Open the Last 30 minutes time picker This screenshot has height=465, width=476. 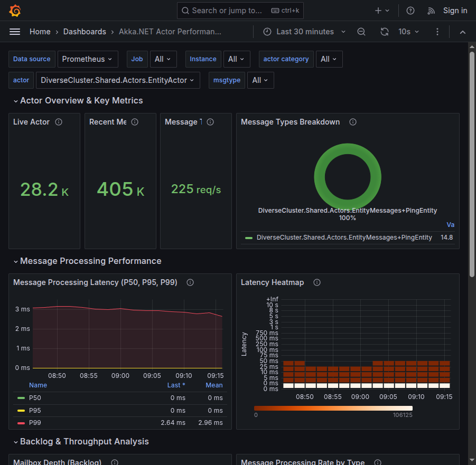[304, 32]
